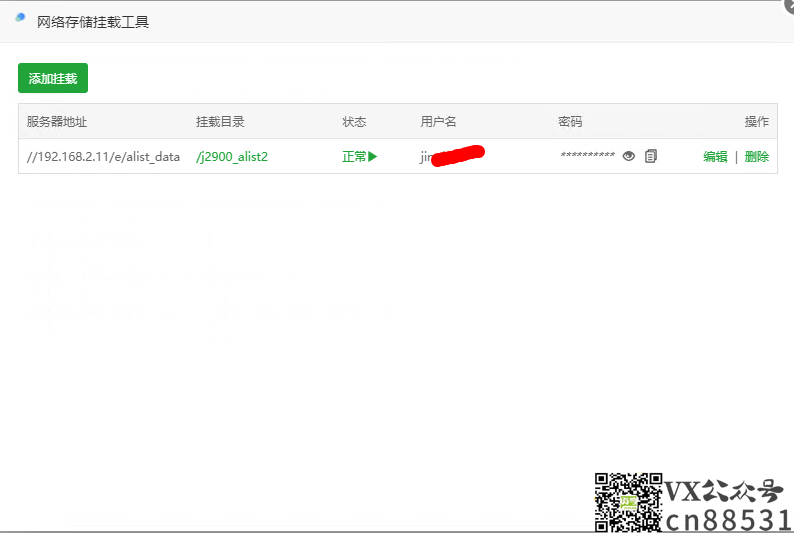Click the masked password asterisks
794x533 pixels.
(587, 155)
